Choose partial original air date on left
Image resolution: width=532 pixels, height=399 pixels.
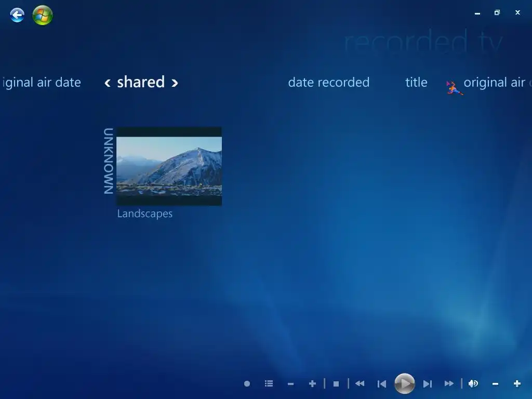pos(41,83)
